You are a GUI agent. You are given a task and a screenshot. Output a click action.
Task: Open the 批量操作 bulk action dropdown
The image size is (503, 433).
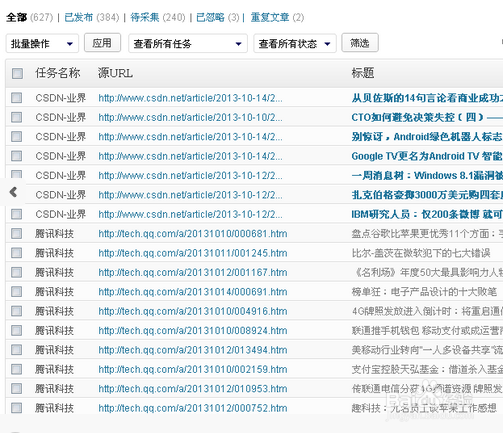click(42, 43)
